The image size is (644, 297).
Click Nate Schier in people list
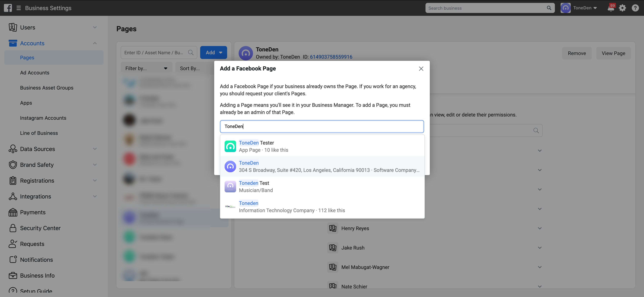pyautogui.click(x=354, y=287)
